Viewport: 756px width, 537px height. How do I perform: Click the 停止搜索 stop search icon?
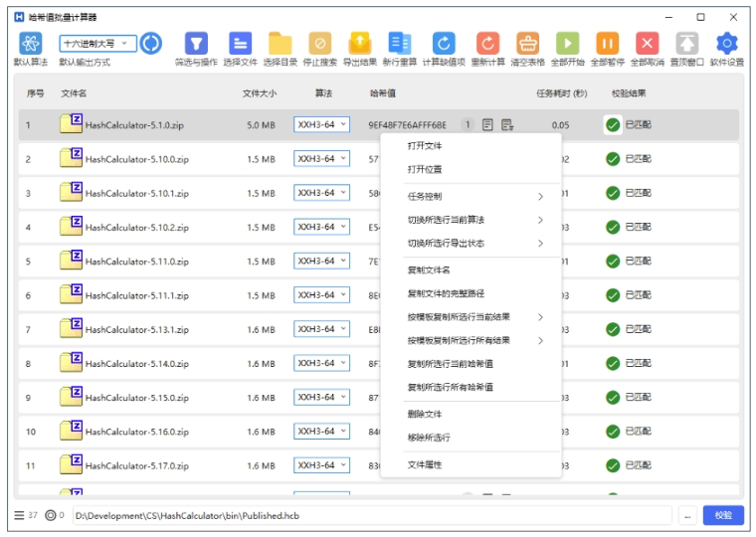[x=320, y=44]
